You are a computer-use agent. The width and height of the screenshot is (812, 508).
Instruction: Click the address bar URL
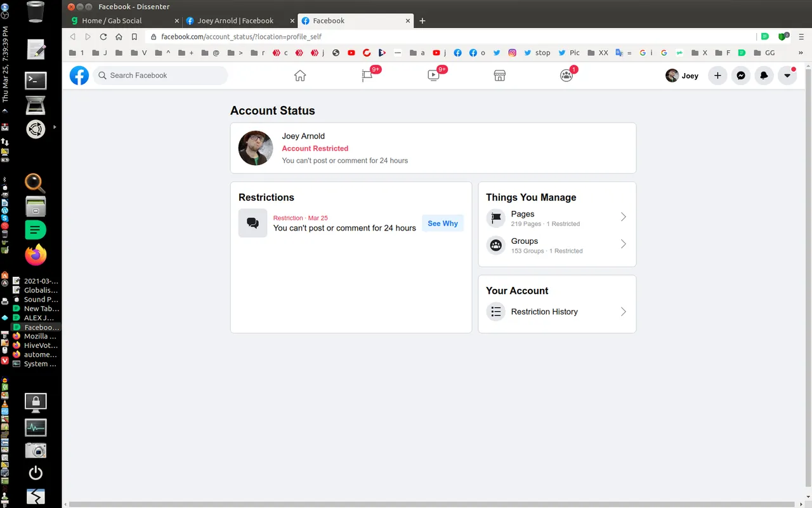(x=241, y=37)
